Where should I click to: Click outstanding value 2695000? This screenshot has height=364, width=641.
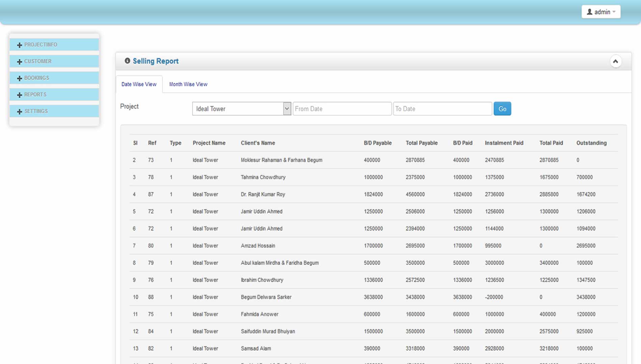pyautogui.click(x=586, y=246)
